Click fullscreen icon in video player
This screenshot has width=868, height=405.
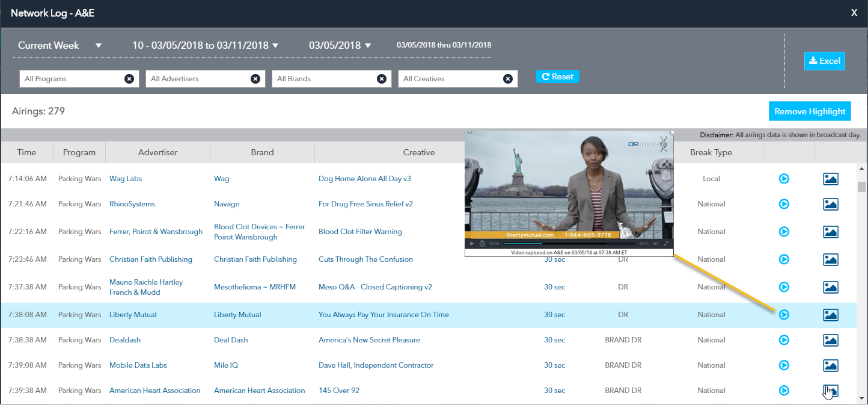(x=666, y=244)
